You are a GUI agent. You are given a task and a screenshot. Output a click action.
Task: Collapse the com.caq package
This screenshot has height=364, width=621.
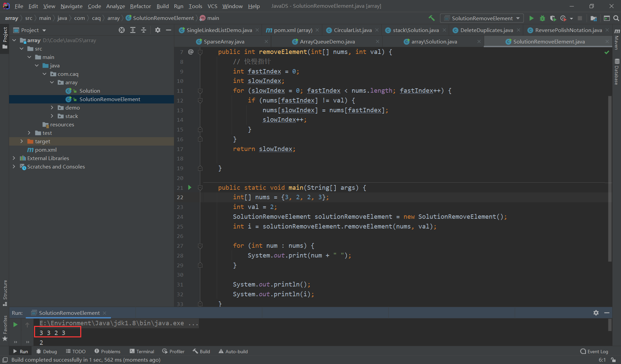45,74
